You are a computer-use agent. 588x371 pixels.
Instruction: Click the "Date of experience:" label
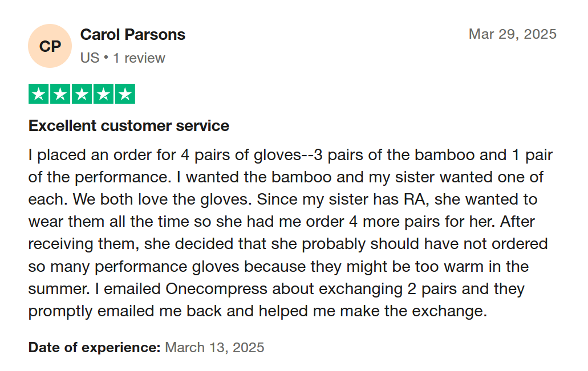coord(95,348)
